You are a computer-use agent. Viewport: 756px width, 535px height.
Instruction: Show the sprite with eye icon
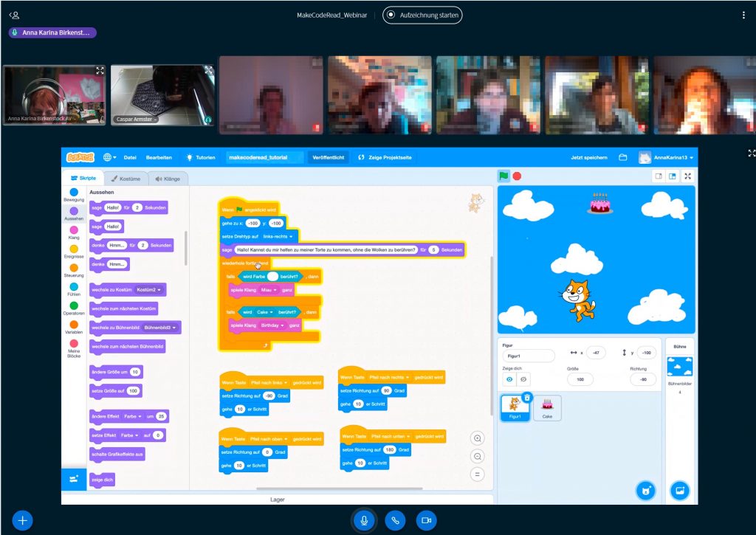(509, 379)
